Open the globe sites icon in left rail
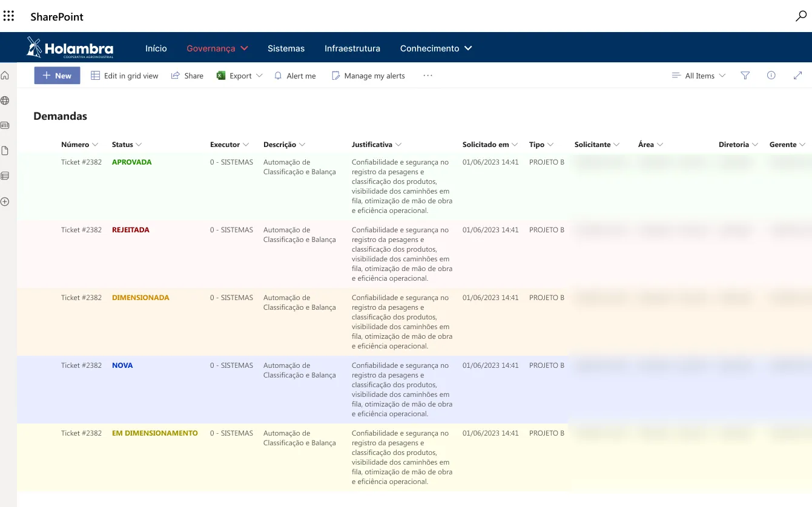This screenshot has width=812, height=507. tap(5, 100)
